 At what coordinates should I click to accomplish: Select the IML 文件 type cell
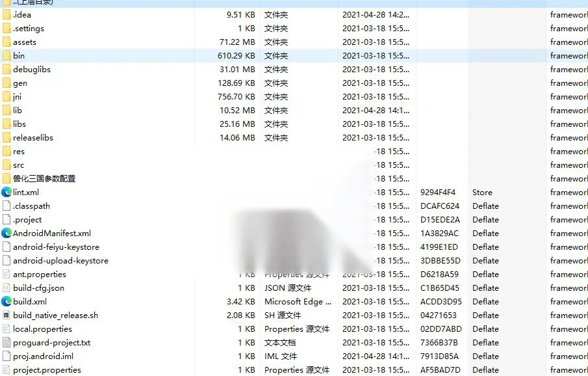[x=281, y=356]
